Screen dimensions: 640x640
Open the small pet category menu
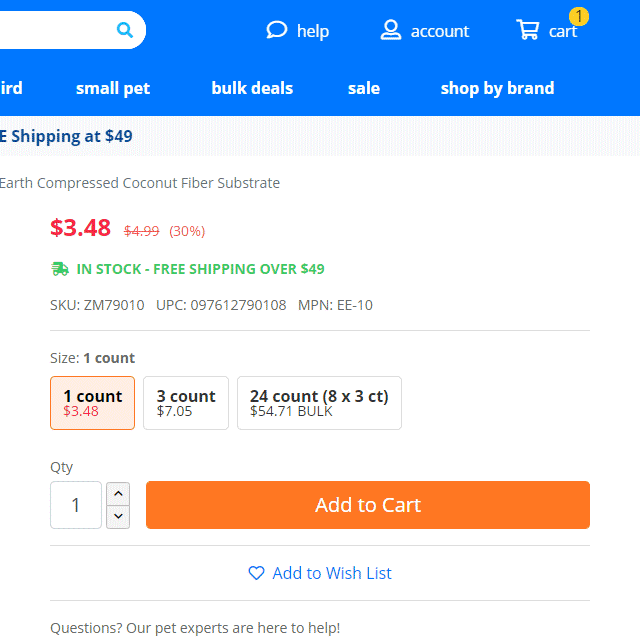click(113, 88)
